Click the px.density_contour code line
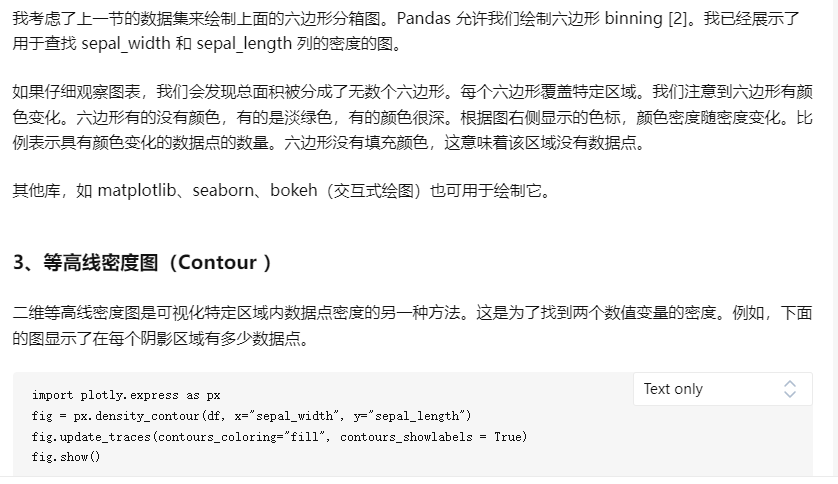Image resolution: width=838 pixels, height=484 pixels. point(251,416)
